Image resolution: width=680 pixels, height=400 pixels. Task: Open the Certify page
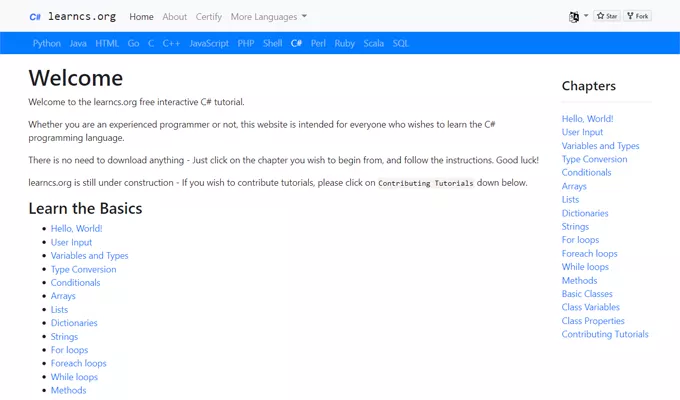[x=209, y=16]
